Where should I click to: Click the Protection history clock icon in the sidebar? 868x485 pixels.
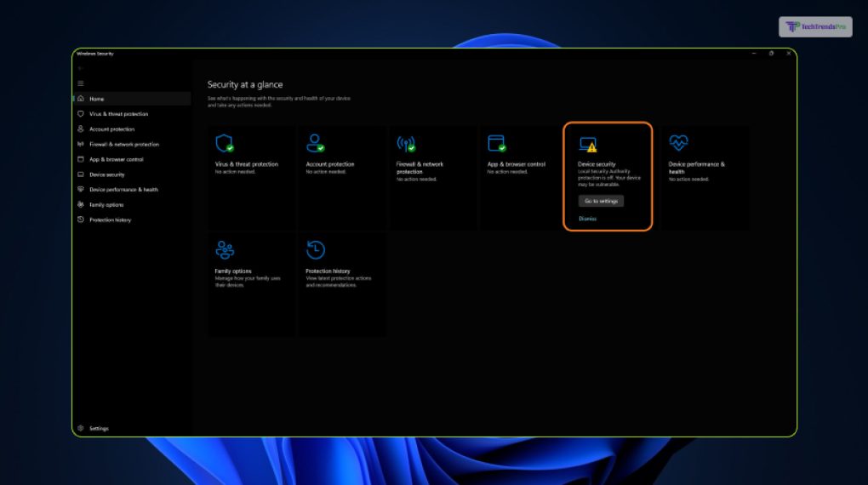pos(81,220)
